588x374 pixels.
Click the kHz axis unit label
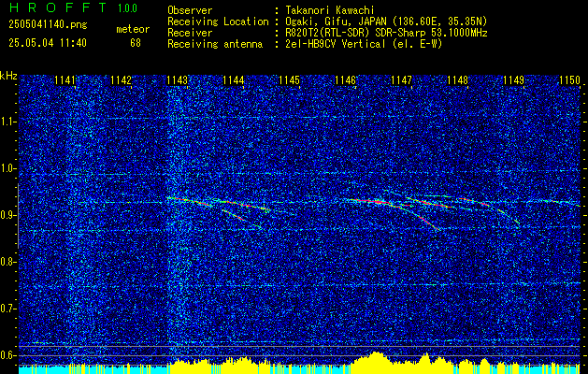8,76
